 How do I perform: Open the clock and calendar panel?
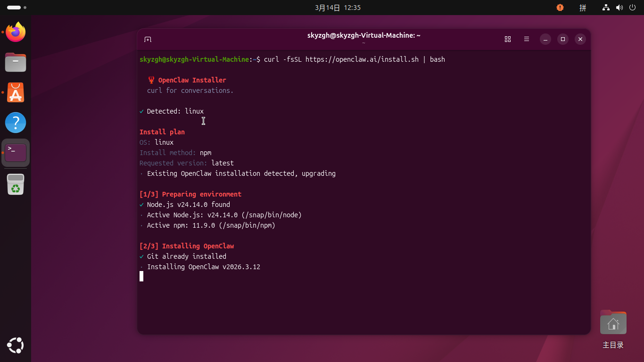(338, 8)
